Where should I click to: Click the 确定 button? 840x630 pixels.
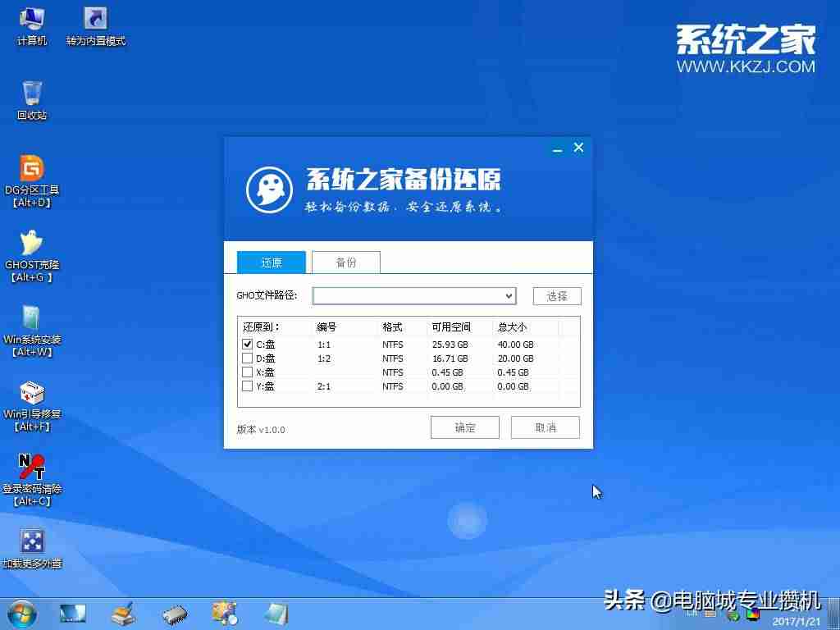click(x=465, y=427)
